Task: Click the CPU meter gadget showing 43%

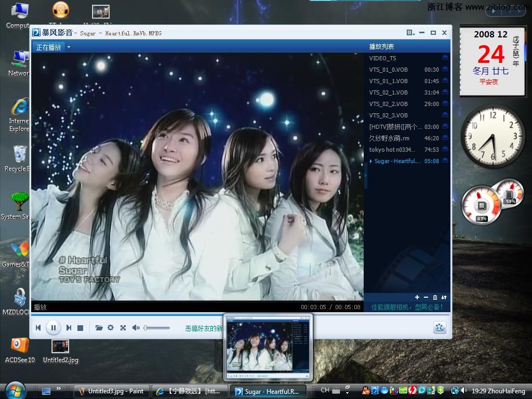Action: 481,205
